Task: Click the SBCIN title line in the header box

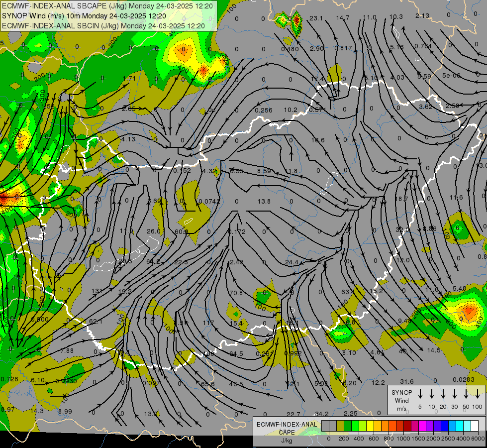Action: (x=103, y=26)
